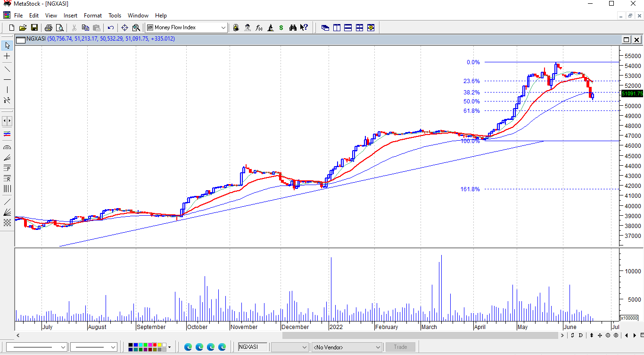This screenshot has width=644, height=355.
Task: Expand the color palette arrow
Action: pos(169,347)
